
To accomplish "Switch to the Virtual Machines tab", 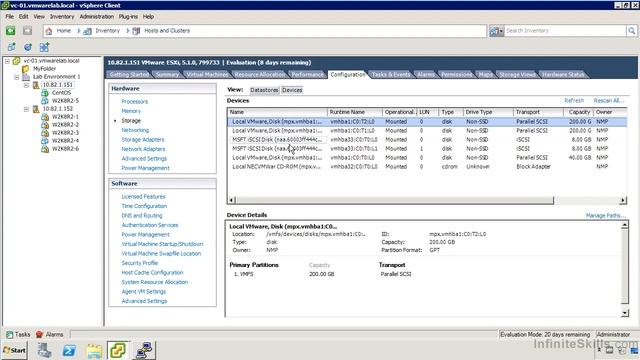I will pyautogui.click(x=207, y=74).
